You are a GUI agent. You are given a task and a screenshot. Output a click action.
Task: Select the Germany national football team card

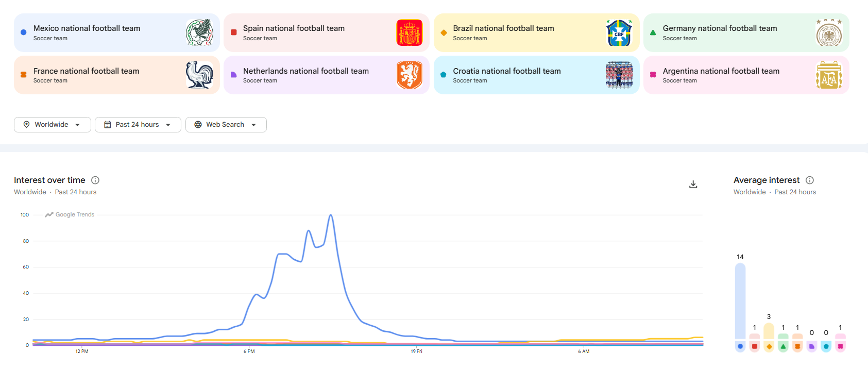[746, 32]
